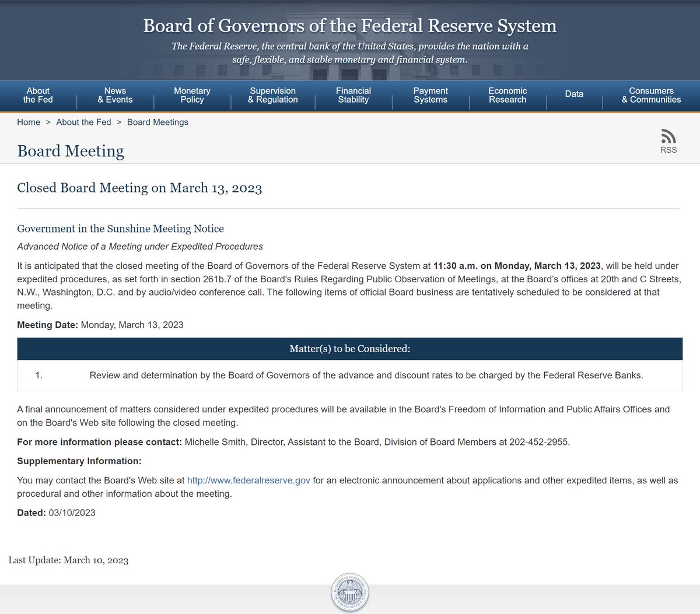Open the News & Events menu
The height and width of the screenshot is (614, 700).
(x=115, y=95)
